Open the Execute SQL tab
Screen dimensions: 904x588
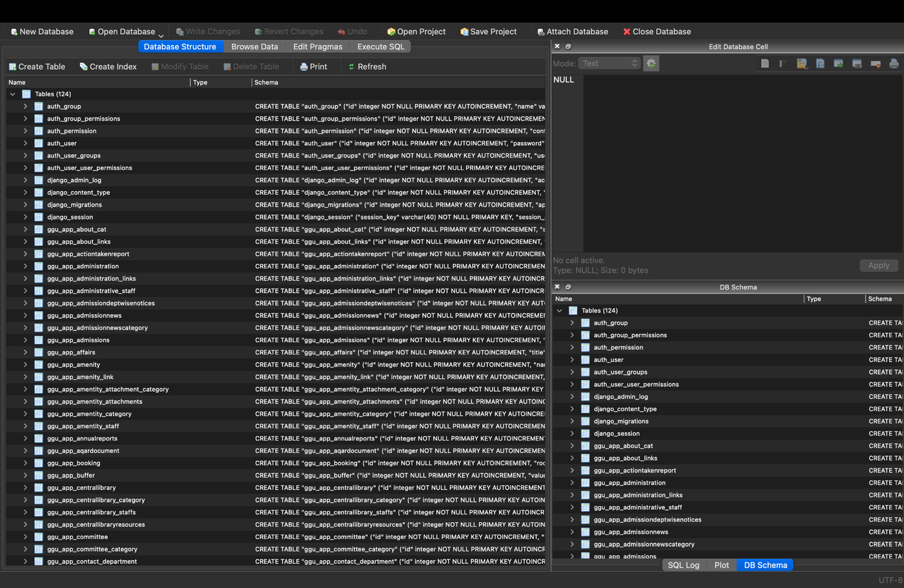381,46
